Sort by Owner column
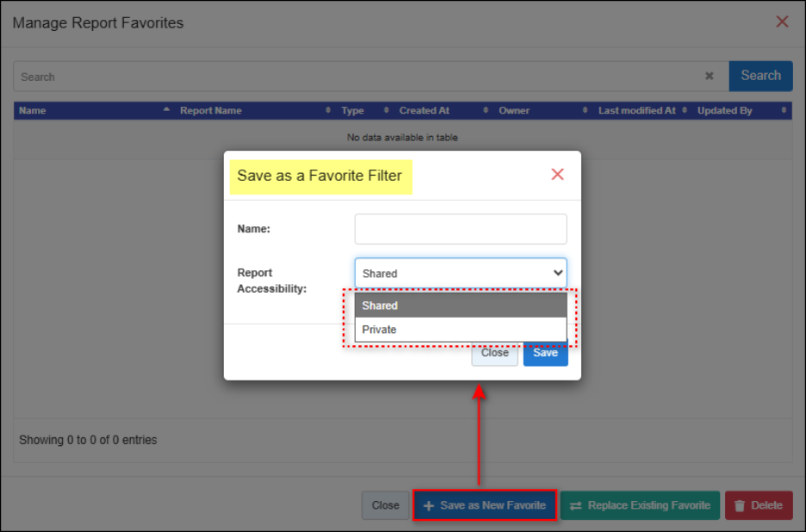Image resolution: width=806 pixels, height=532 pixels. pos(542,110)
